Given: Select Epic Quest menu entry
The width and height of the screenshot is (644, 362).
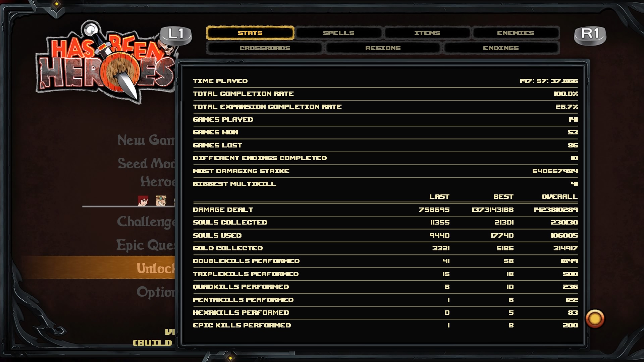Looking at the screenshot, I should coord(146,245).
